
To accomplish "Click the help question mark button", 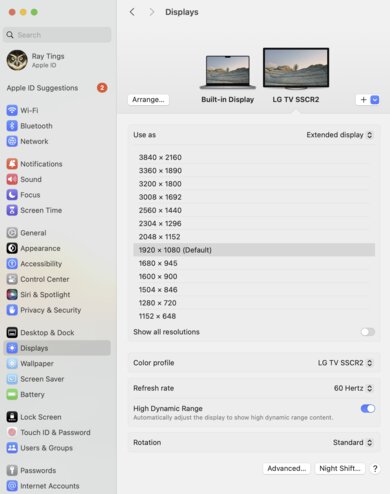I will [375, 468].
